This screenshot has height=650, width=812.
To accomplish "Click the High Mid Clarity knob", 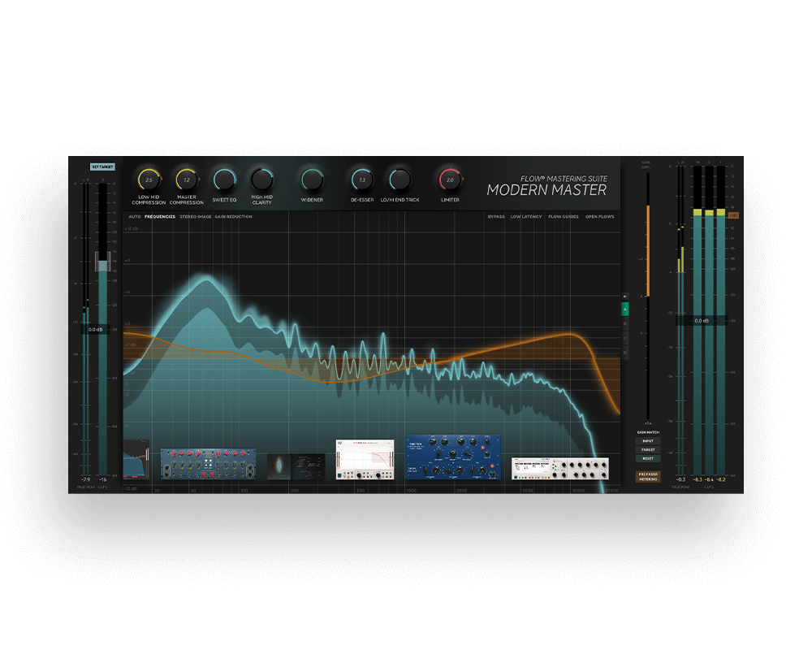I will pyautogui.click(x=262, y=180).
